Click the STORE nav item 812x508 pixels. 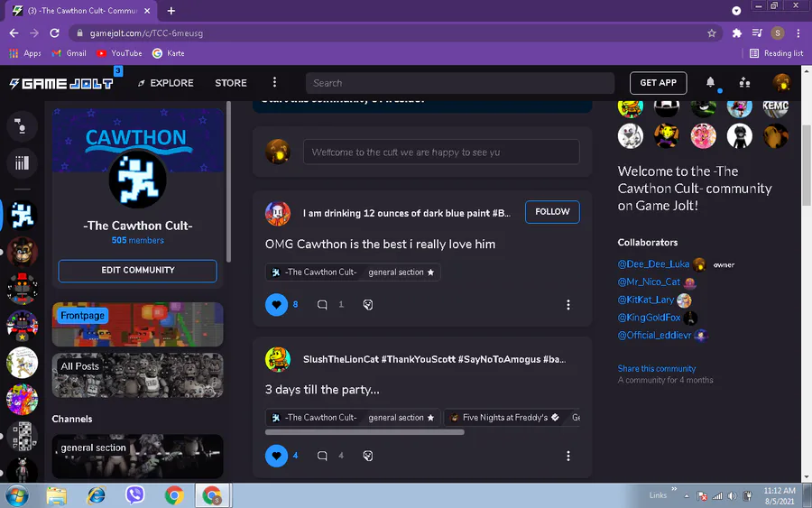click(x=231, y=83)
